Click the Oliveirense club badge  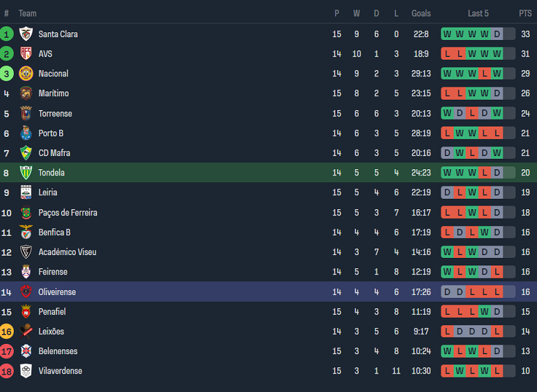(x=26, y=292)
